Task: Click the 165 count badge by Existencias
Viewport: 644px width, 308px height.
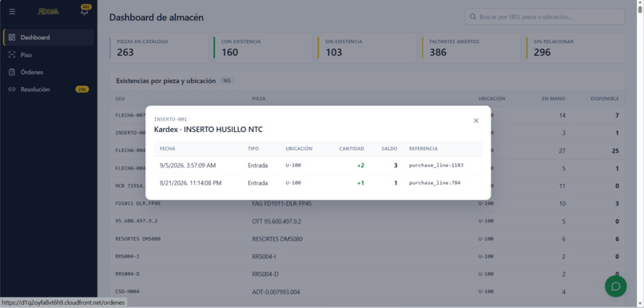Action: click(x=227, y=81)
